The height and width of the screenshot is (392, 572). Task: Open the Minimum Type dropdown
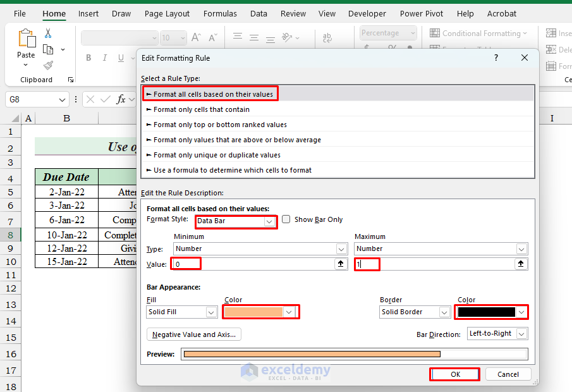point(341,249)
